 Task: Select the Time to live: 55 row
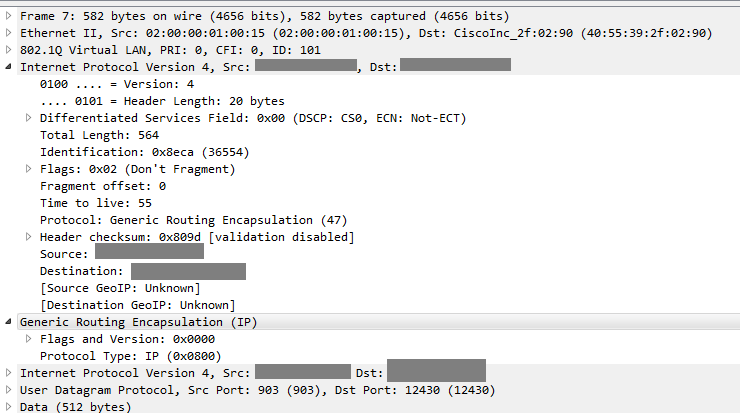[96, 203]
